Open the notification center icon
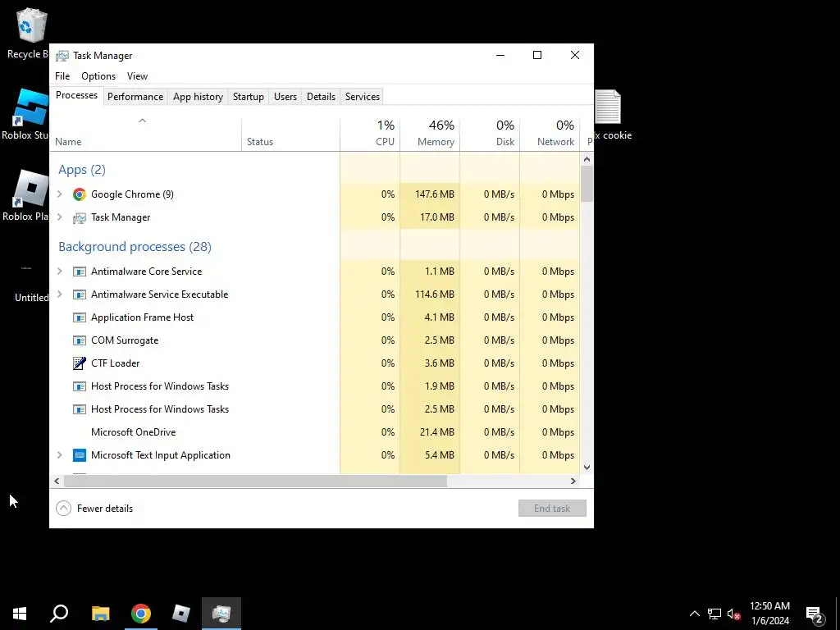The width and height of the screenshot is (840, 630). click(x=815, y=614)
